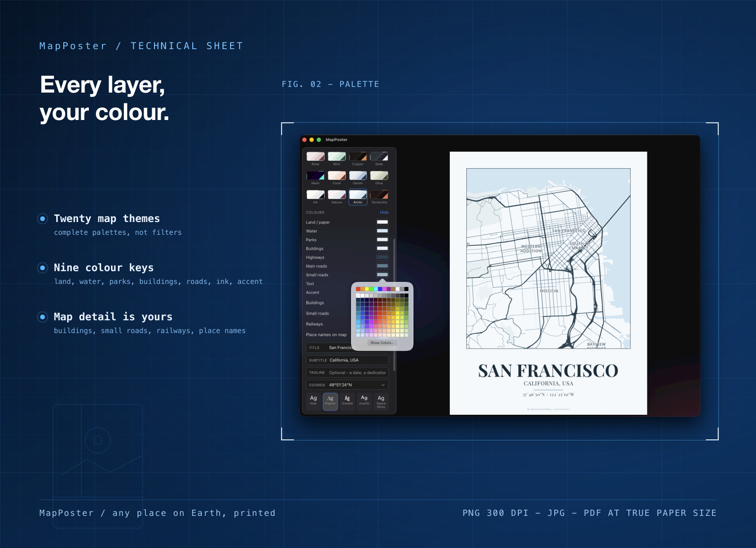Choose the Slate map theme
756x548 pixels.
coord(379,156)
